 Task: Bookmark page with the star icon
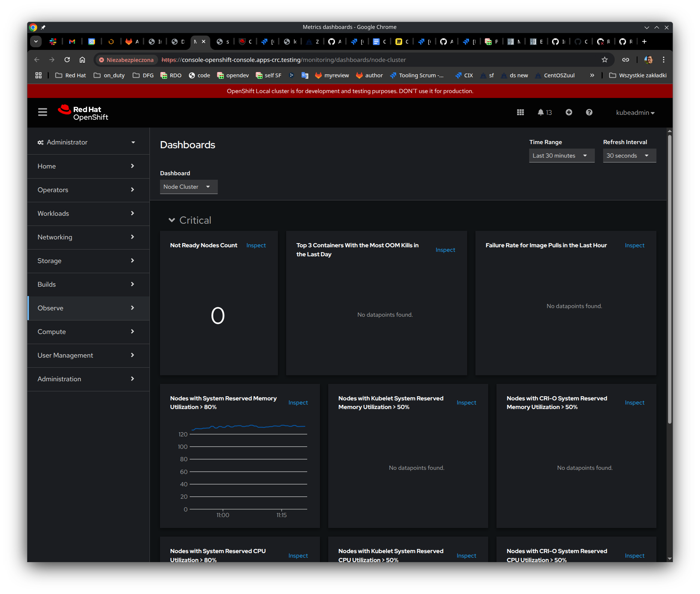604,60
